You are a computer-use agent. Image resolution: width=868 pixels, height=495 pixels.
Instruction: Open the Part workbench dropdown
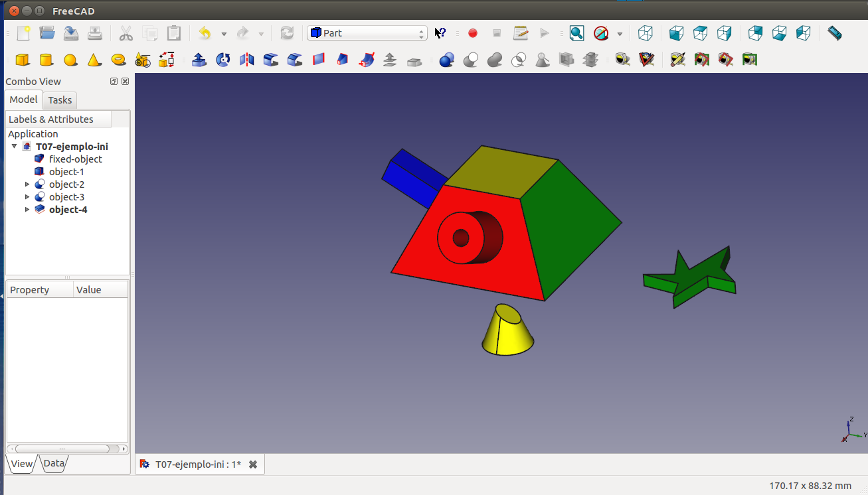click(x=367, y=33)
